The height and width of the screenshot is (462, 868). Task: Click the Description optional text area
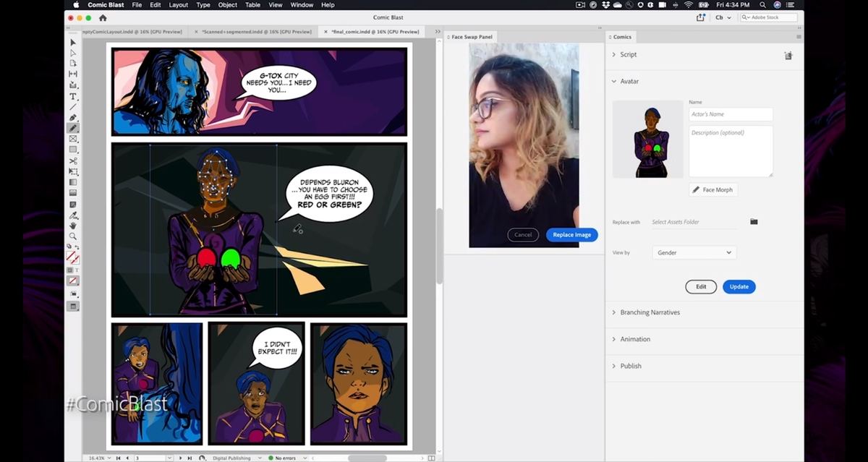point(731,151)
